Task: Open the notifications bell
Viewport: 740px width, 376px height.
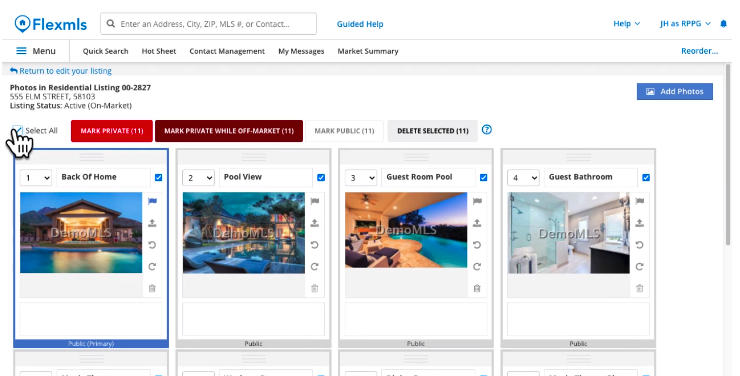Action: [723, 24]
